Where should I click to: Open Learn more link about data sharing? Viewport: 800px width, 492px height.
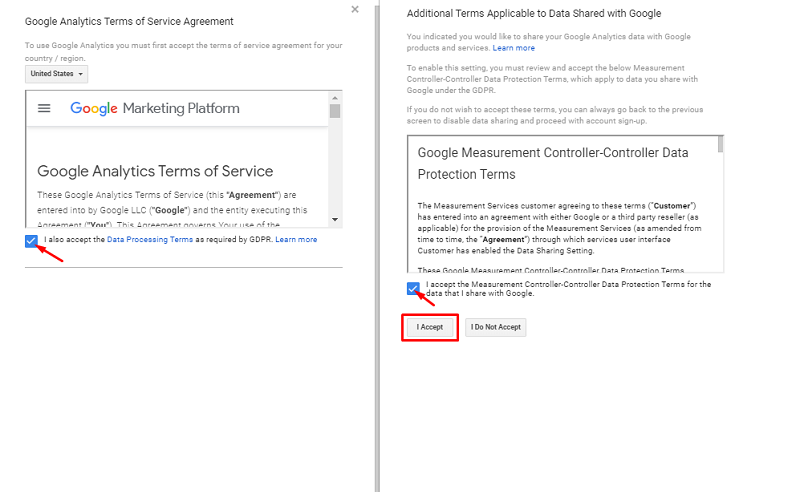(x=514, y=48)
